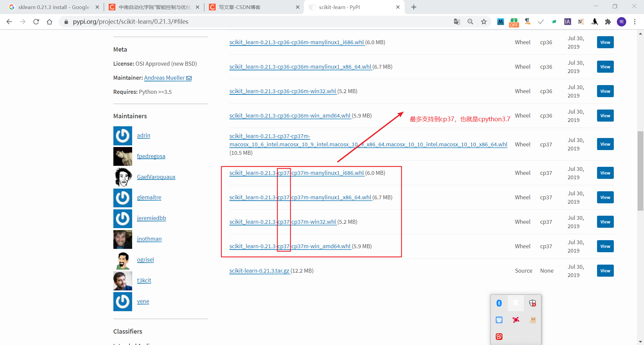Download cp36 manylinux1_x86_64 wheel file
Viewport: 644px width, 345px height.
click(x=301, y=67)
